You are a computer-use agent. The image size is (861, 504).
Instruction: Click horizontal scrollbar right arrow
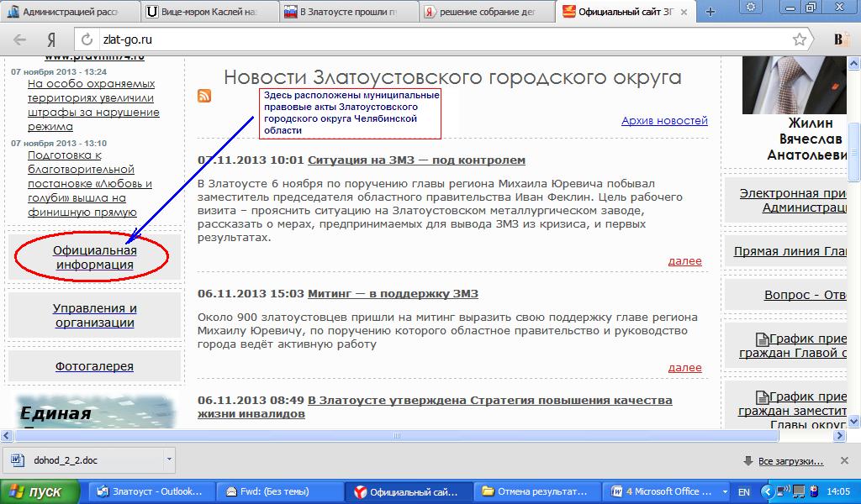tap(840, 436)
